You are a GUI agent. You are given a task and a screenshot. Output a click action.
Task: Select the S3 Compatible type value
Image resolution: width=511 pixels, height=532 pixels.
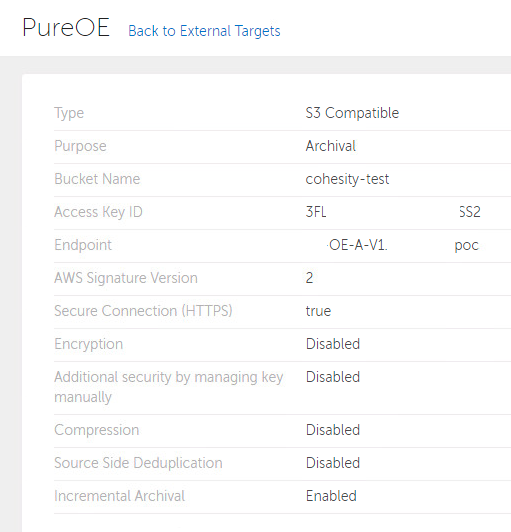pyautogui.click(x=352, y=113)
